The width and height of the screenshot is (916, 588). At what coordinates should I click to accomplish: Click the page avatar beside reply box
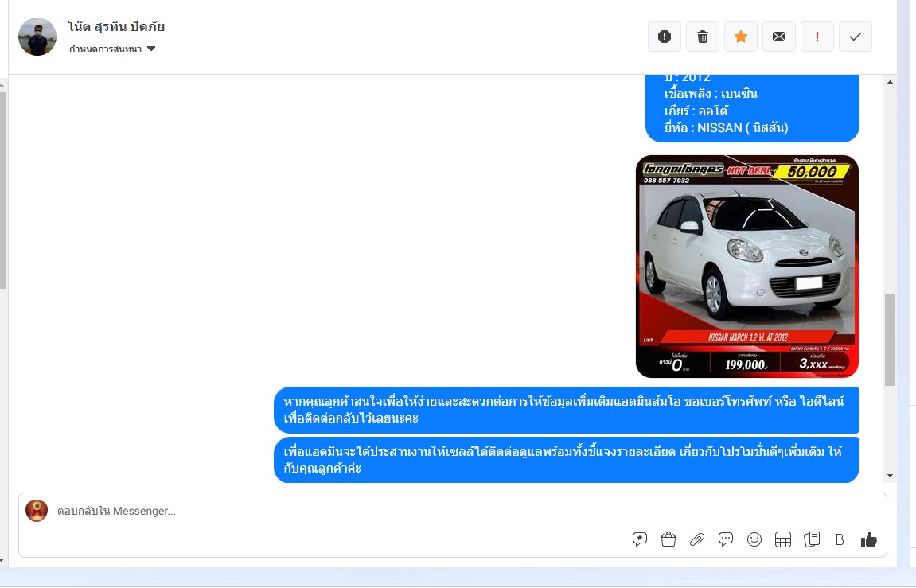pos(37,511)
